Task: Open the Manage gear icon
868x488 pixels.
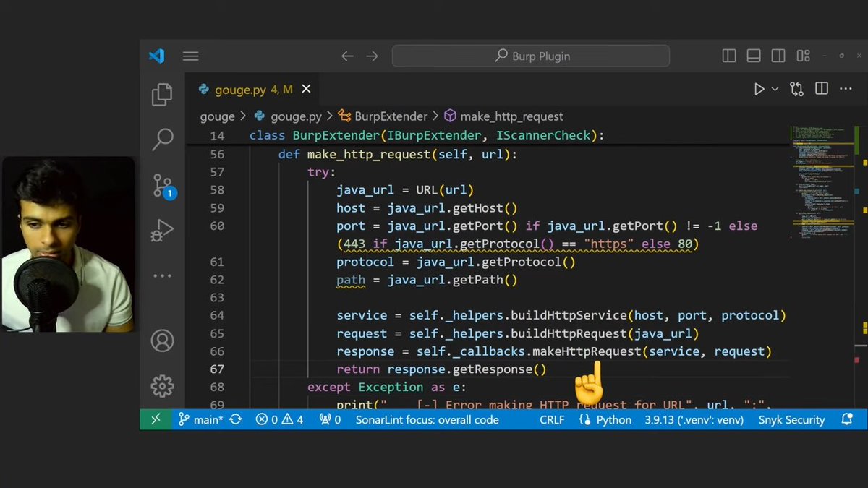Action: tap(162, 385)
